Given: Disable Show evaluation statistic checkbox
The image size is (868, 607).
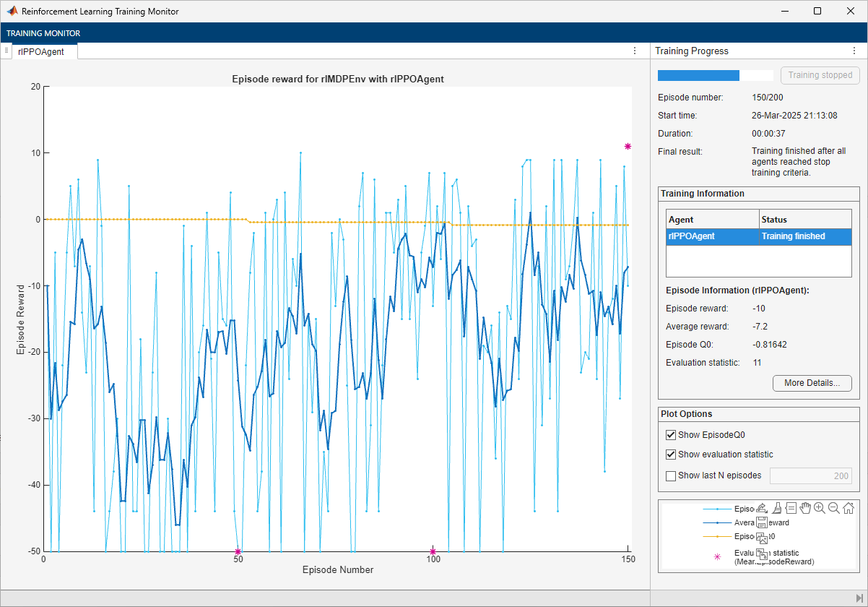Looking at the screenshot, I should coord(671,455).
